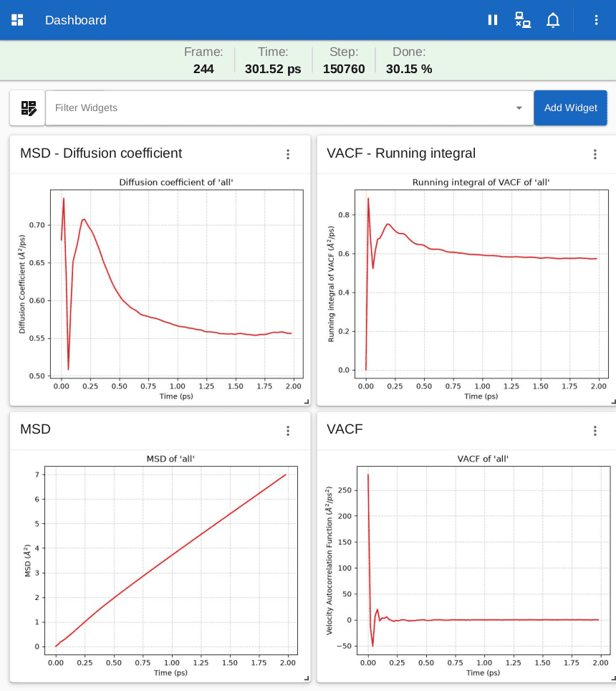Viewport: 616px width, 691px height.
Task: Open notifications bell icon
Action: click(x=552, y=20)
